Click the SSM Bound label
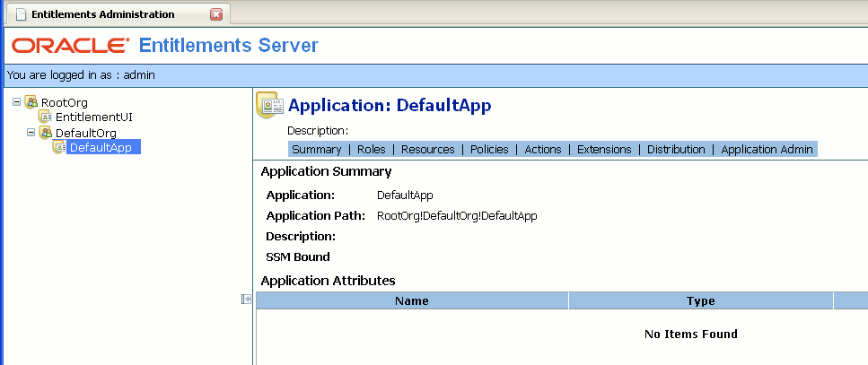Screen dimensions: 868x365 click(298, 257)
